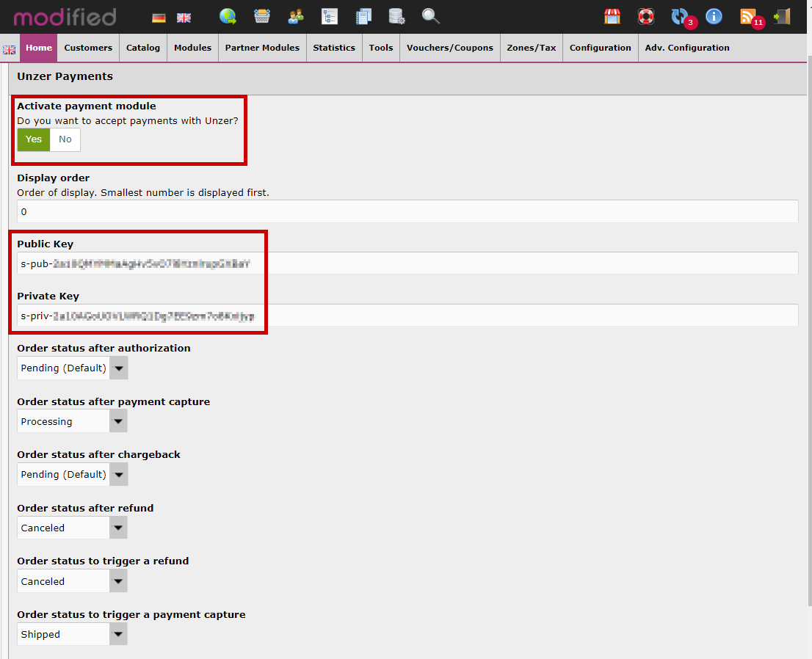Open the Adv. Configuration menu
The image size is (812, 659).
tap(687, 48)
